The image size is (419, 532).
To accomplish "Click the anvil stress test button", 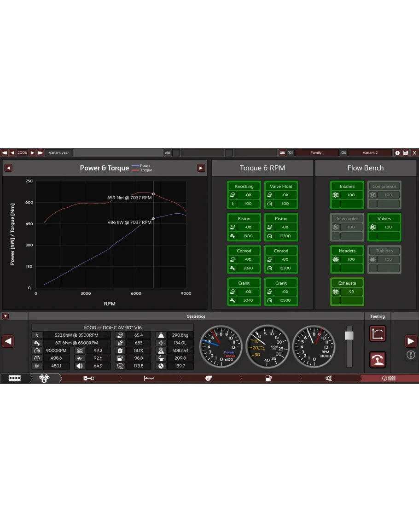I will (x=378, y=360).
